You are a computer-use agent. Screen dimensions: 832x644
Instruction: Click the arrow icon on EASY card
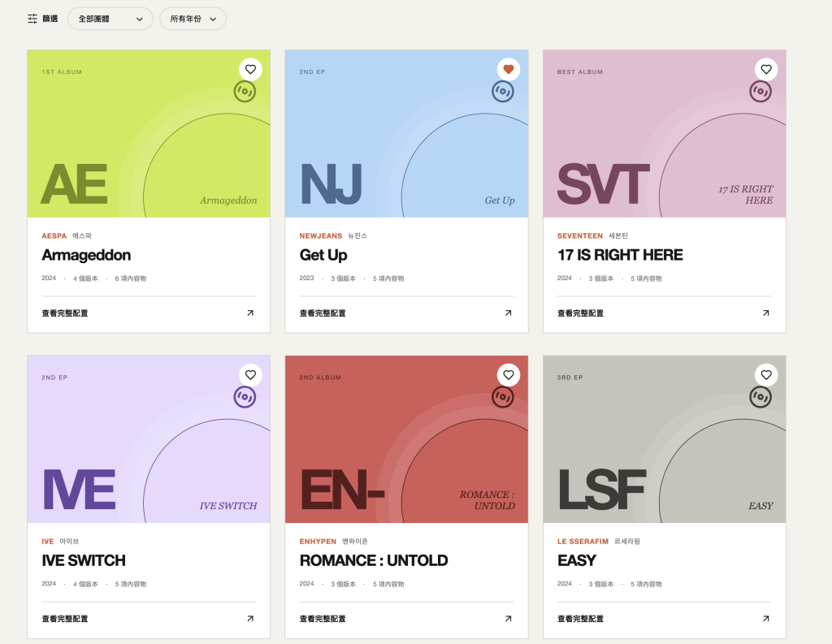coord(766,619)
